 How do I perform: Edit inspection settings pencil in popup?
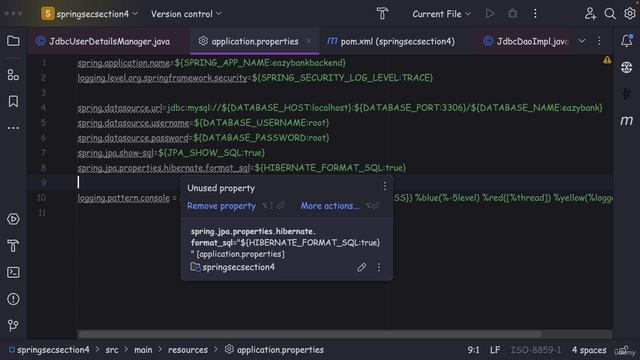coord(361,267)
